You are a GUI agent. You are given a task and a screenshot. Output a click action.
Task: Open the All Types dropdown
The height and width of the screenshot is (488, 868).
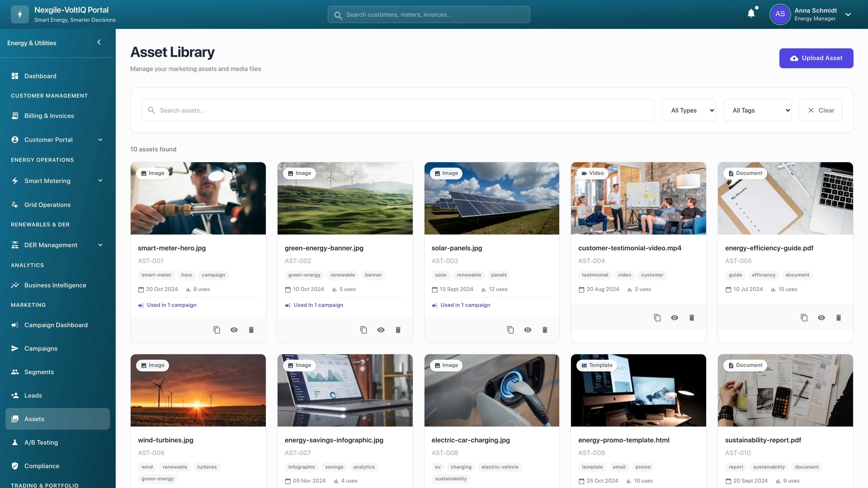[x=689, y=110]
